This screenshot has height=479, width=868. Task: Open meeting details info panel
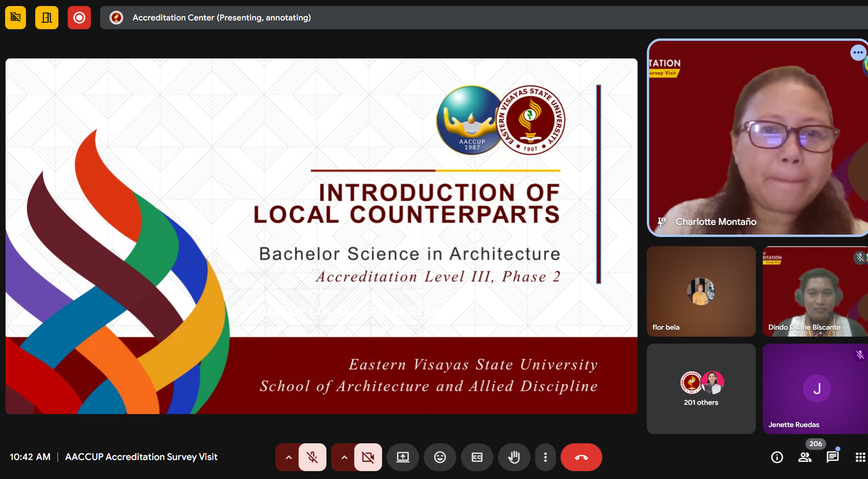[777, 457]
